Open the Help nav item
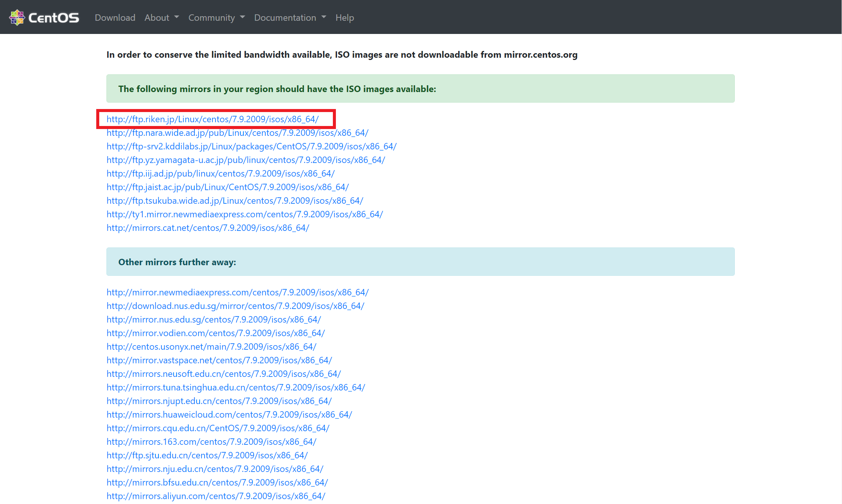 click(x=345, y=18)
